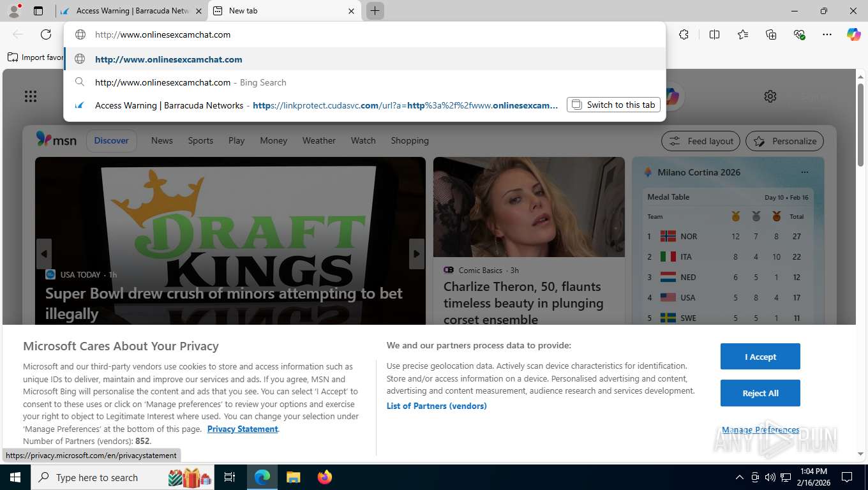Open Task View on the taskbar
Image resolution: width=868 pixels, height=490 pixels.
(x=230, y=477)
